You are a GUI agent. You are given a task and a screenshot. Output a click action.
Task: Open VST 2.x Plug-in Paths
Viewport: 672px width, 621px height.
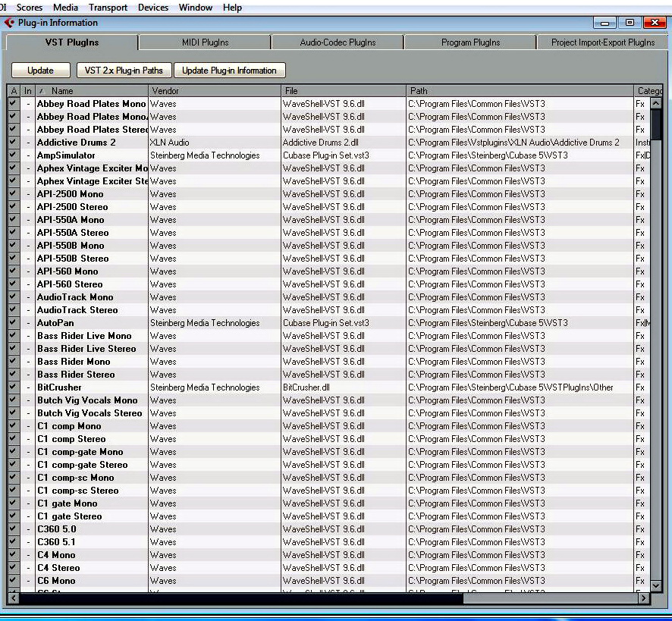click(124, 71)
